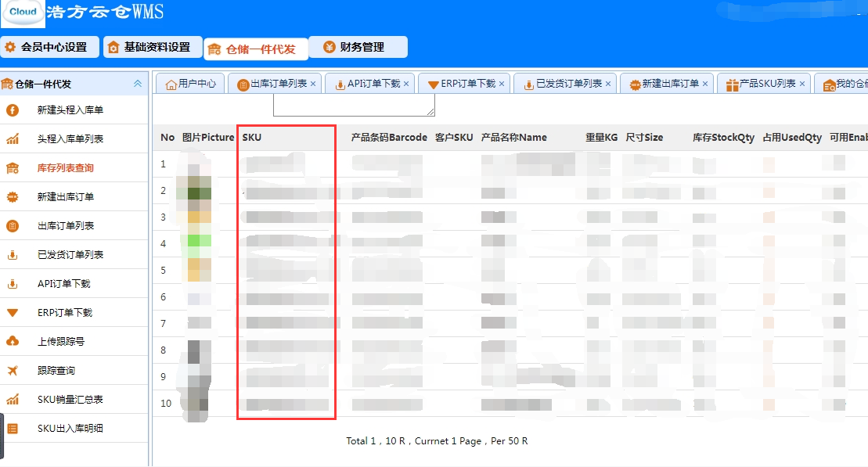The width and height of the screenshot is (868, 467).
Task: Switch to the 用户中心 tab
Action: click(190, 84)
